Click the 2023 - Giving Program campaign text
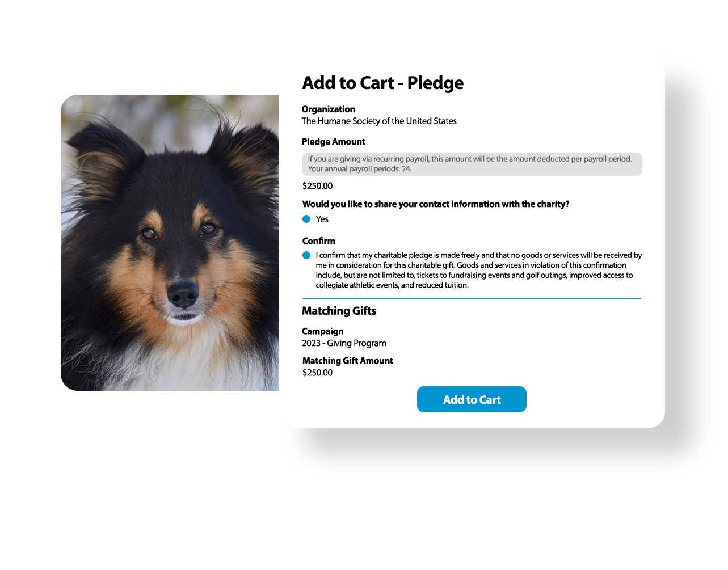Viewport: 728px width, 570px height. pyautogui.click(x=344, y=343)
